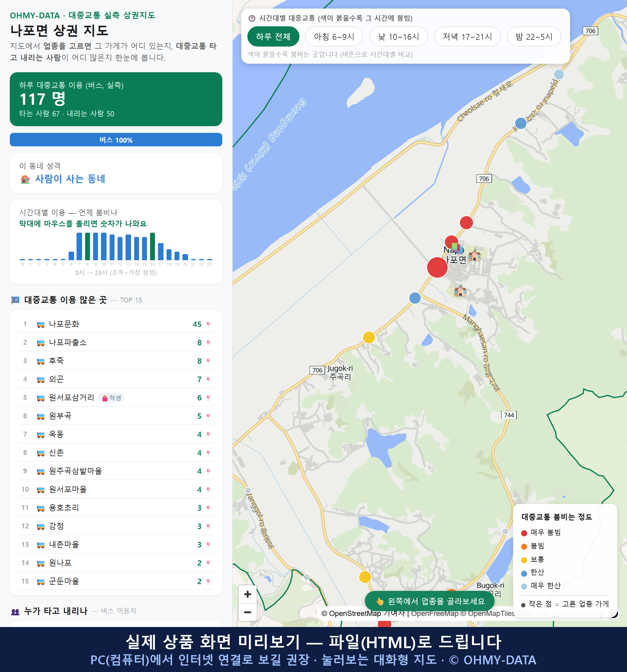Click the pin icon for 강정

tap(208, 526)
